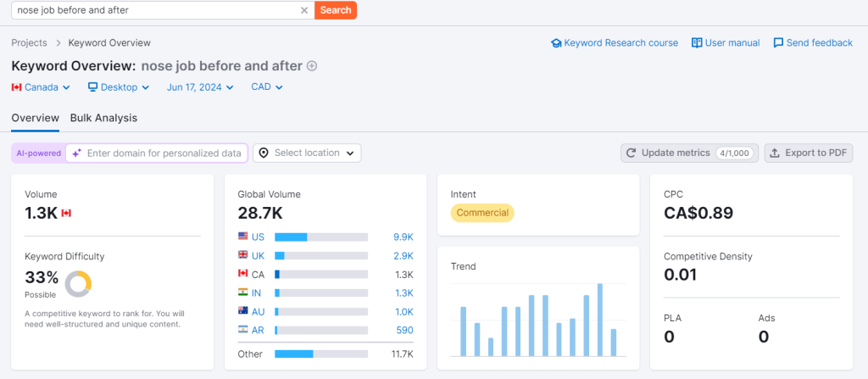Click the 4/1,000 metrics counter badge
Viewport: 868px width, 379px height.
tap(734, 153)
